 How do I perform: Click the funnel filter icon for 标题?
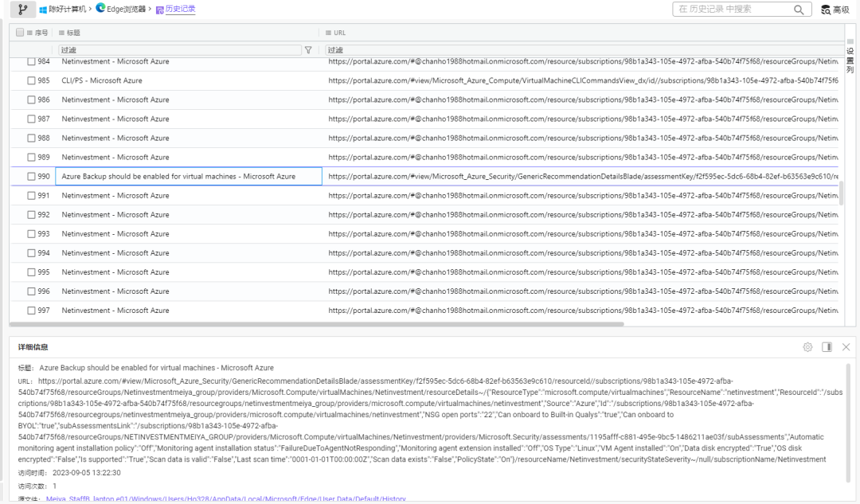pos(308,50)
